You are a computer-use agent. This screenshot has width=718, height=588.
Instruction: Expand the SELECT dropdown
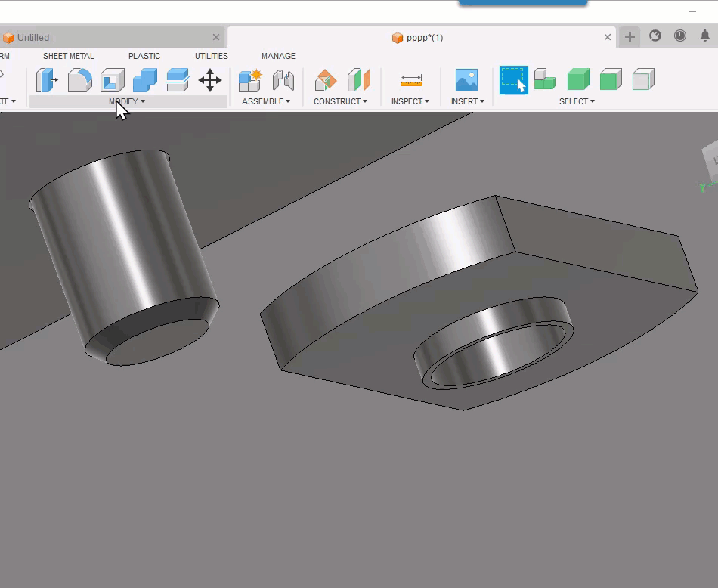(x=576, y=101)
